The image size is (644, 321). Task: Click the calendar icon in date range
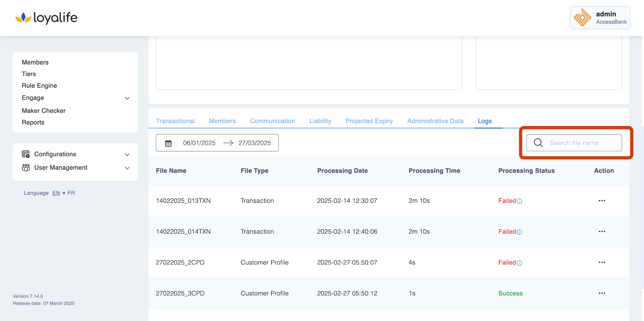(168, 143)
